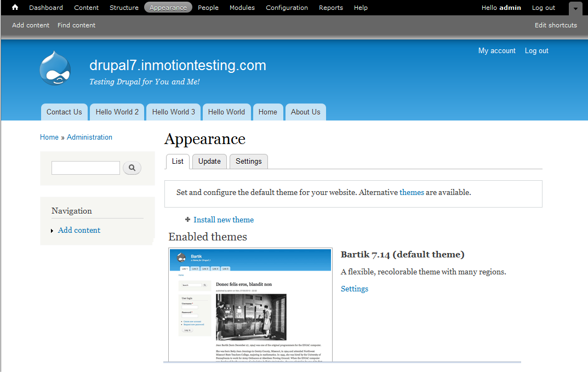Screen dimensions: 588x373
Task: Follow the themes link in the description text
Action: (x=412, y=192)
